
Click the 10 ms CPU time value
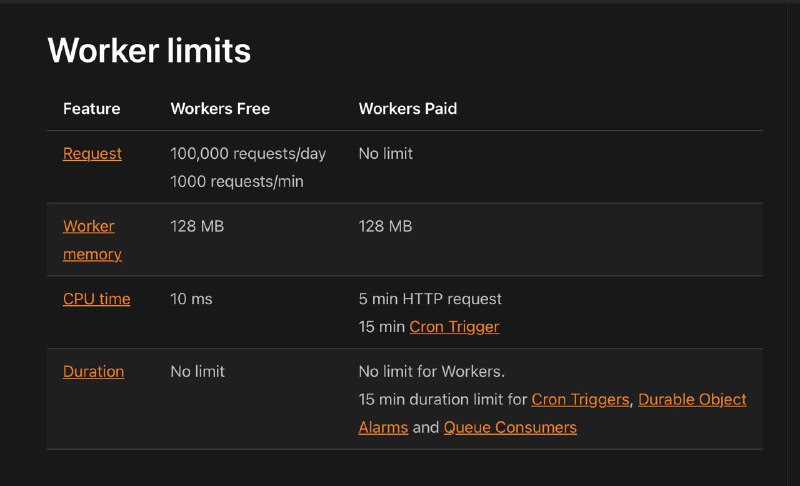191,299
